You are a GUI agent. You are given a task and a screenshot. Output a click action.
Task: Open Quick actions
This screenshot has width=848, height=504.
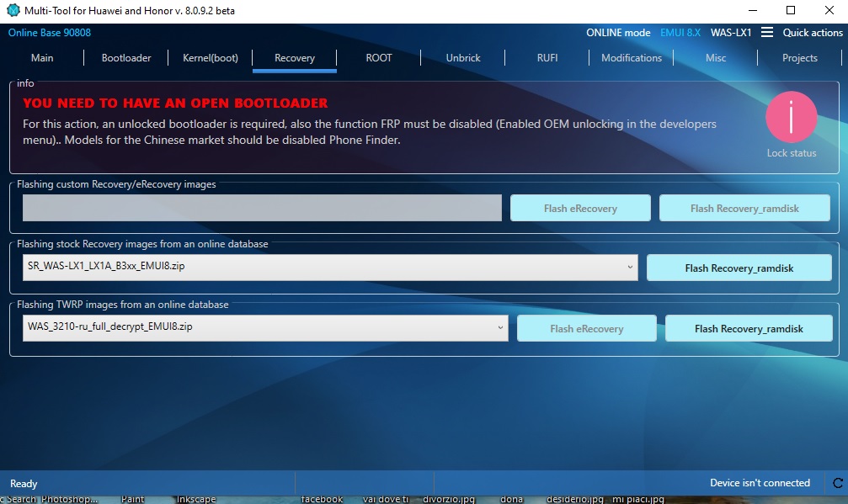(813, 33)
